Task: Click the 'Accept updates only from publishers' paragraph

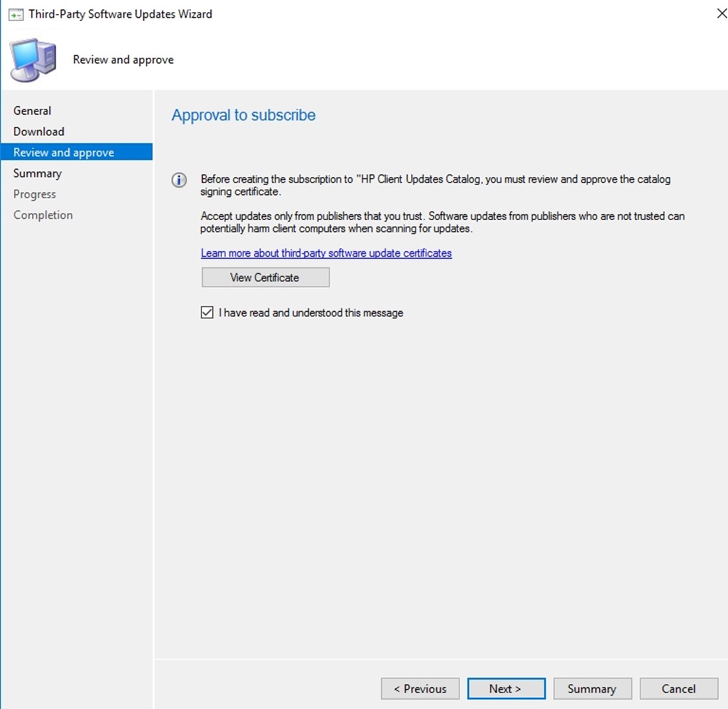Action: point(442,222)
